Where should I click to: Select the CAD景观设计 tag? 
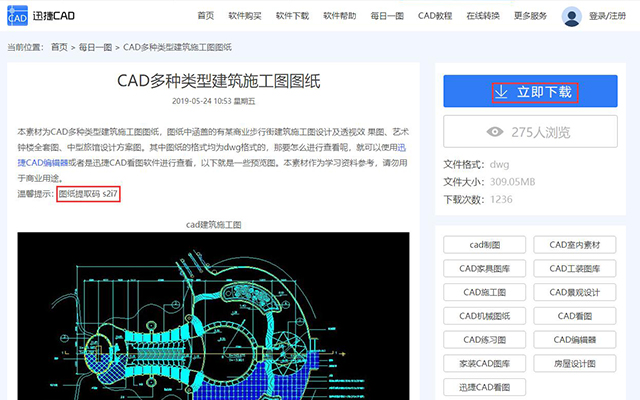point(575,292)
